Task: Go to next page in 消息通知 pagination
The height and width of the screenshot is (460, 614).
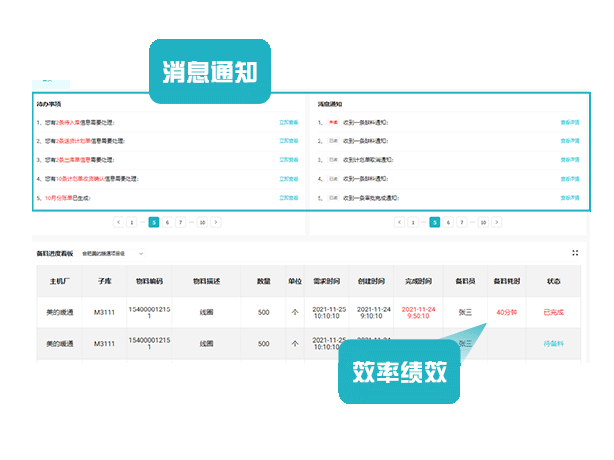Action: click(x=496, y=222)
